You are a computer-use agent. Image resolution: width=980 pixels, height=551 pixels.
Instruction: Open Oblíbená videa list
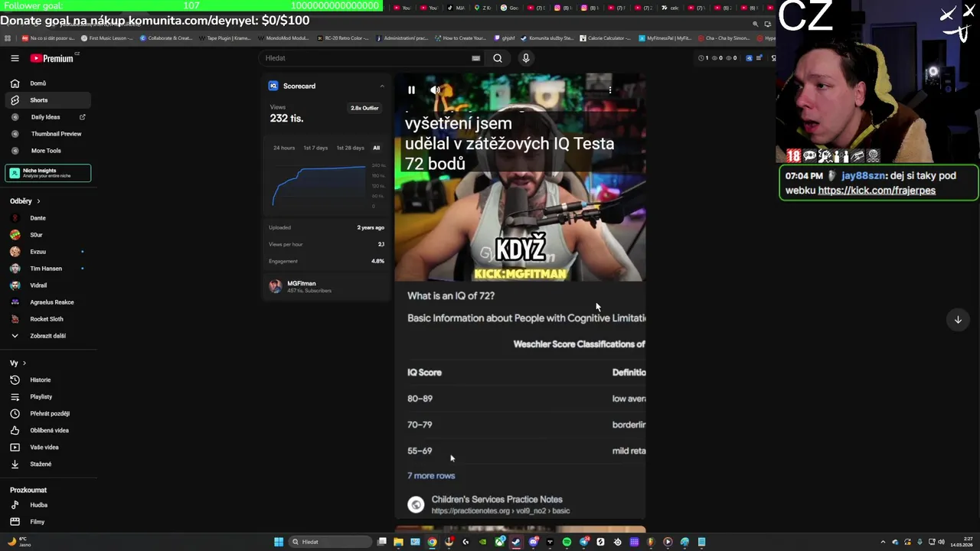(48, 431)
